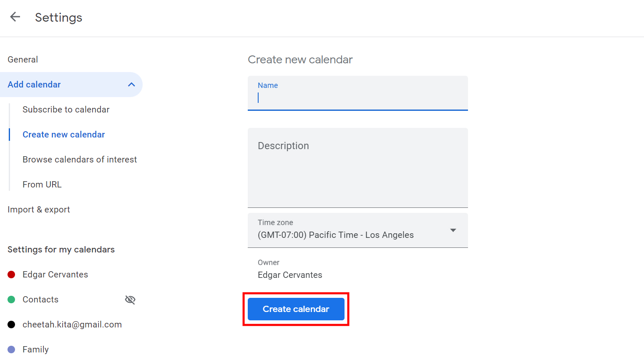Screen dimensions: 644x362
Task: Select the From URL option
Action: [x=42, y=185]
